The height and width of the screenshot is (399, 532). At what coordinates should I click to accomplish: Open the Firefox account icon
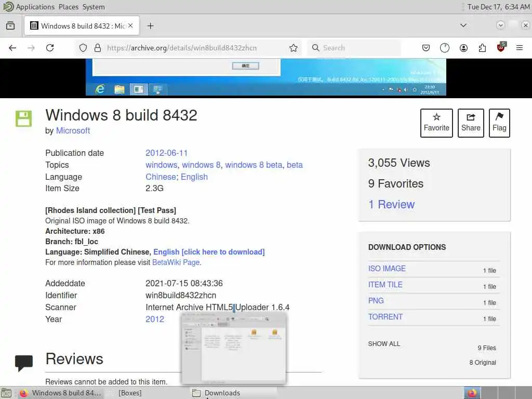point(463,48)
